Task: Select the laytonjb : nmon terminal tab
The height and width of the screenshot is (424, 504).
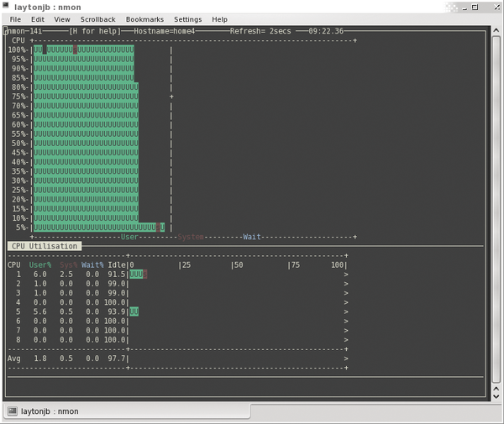Action: click(x=126, y=411)
